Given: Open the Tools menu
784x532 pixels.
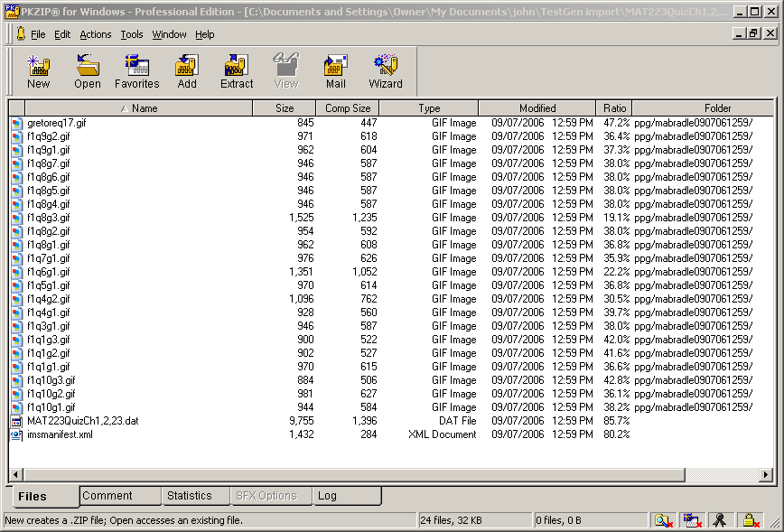Looking at the screenshot, I should tap(132, 34).
